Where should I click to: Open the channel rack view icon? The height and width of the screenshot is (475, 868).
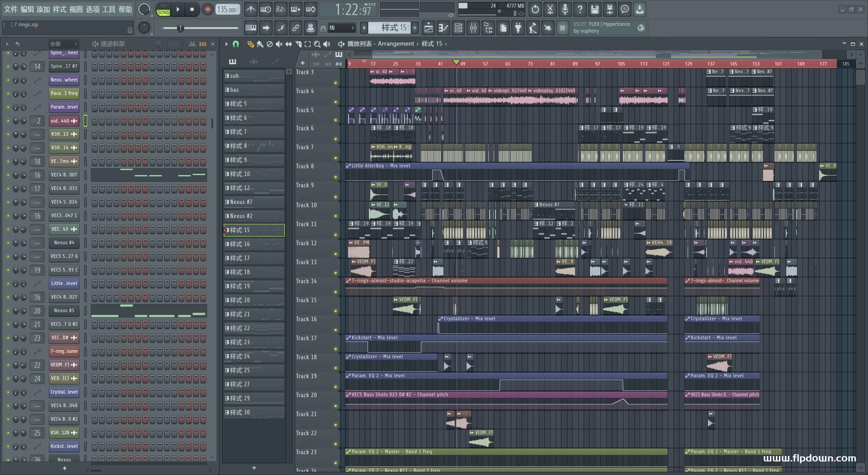[x=458, y=28]
